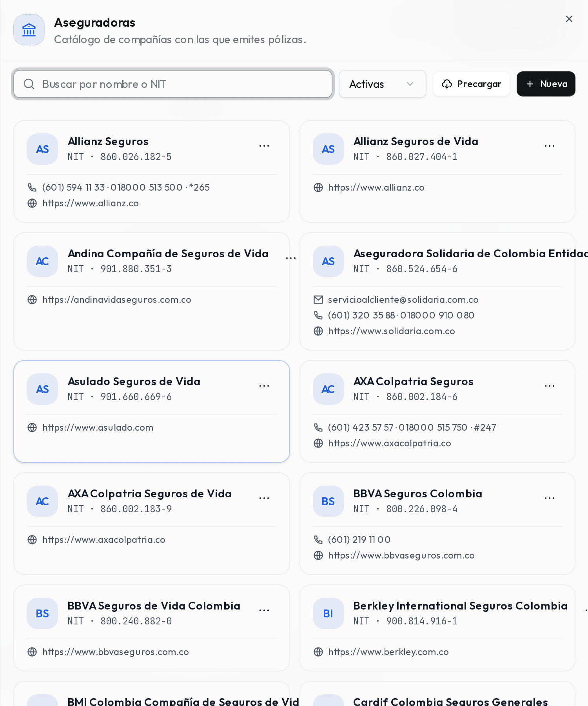Viewport: 588px width, 706px height.
Task: Open options menu for AXA Colpatria Seguros
Action: tap(550, 386)
